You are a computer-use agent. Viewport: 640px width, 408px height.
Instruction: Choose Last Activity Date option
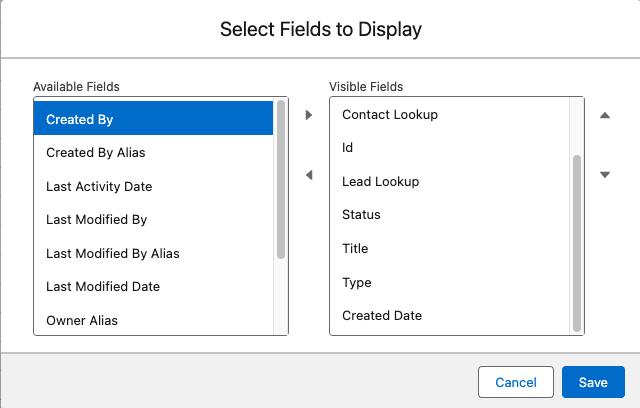pos(153,186)
